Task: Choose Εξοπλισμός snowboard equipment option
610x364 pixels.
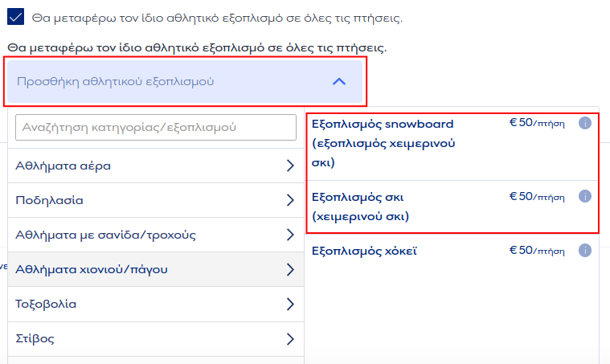Action: [383, 143]
